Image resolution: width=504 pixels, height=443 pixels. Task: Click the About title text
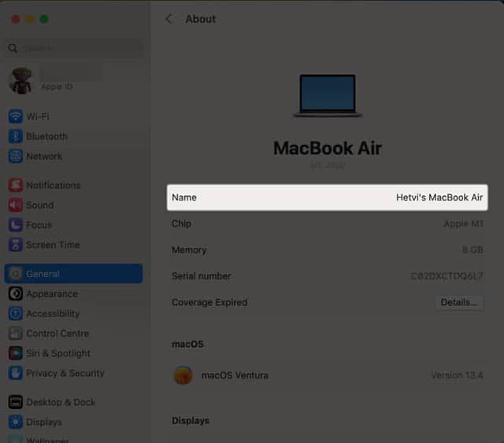(201, 19)
